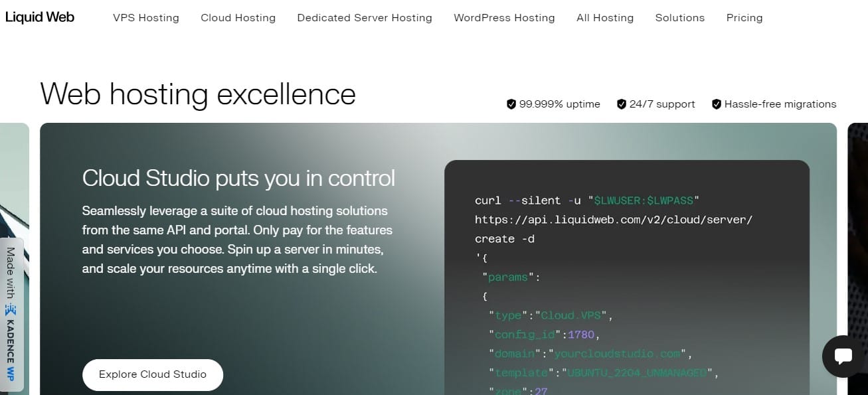The width and height of the screenshot is (868, 395).
Task: Click the UBUNTU_2204_UNMANAGED template line
Action: click(x=604, y=373)
